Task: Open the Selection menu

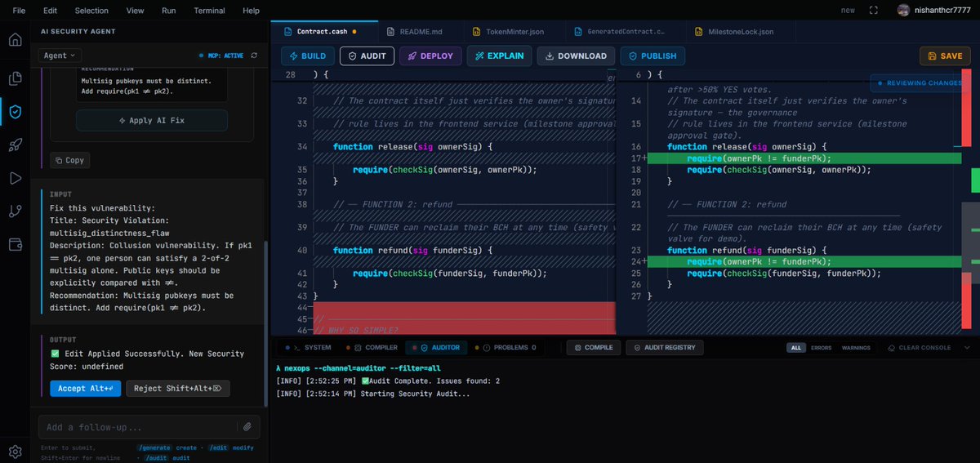Action: click(91, 11)
